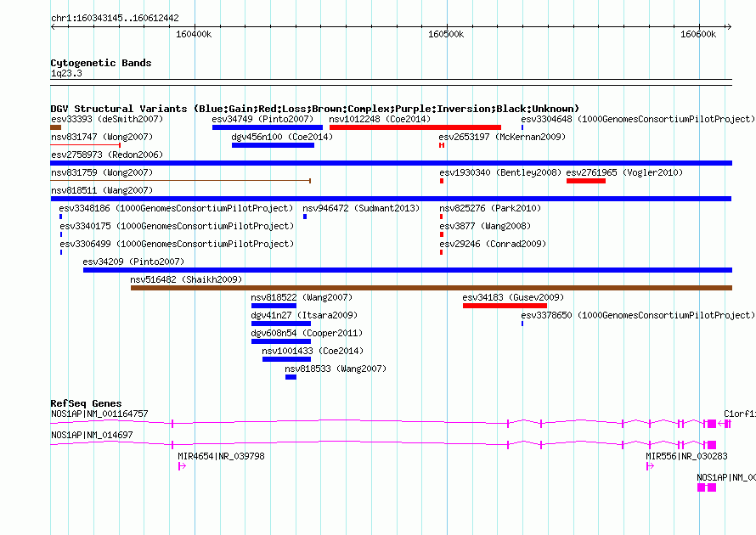The height and width of the screenshot is (535, 756).
Task: Click the 1q23.3 cytogenetic band label
Action: click(66, 73)
